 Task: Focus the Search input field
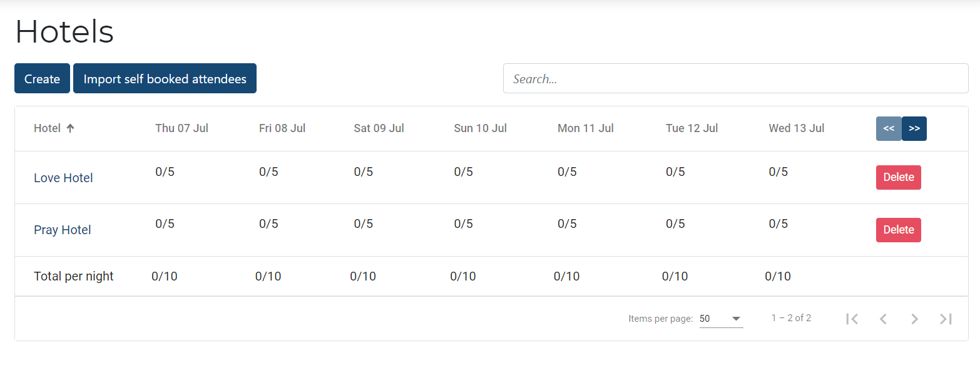[735, 79]
